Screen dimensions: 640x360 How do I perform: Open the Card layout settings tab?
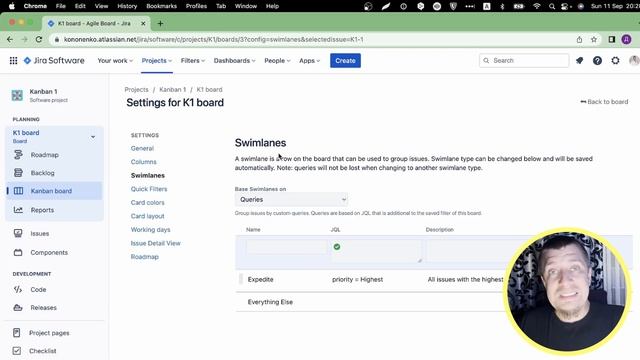click(x=147, y=216)
